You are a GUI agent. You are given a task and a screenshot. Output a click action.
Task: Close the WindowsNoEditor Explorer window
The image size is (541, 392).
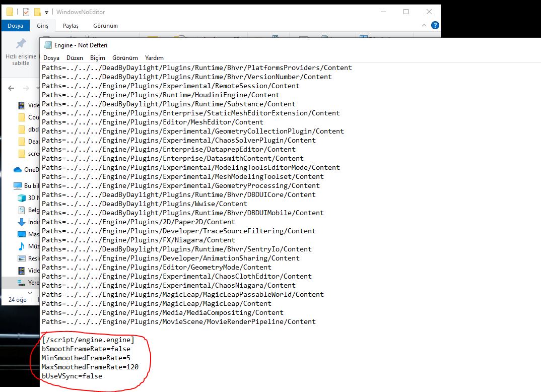[x=429, y=12]
